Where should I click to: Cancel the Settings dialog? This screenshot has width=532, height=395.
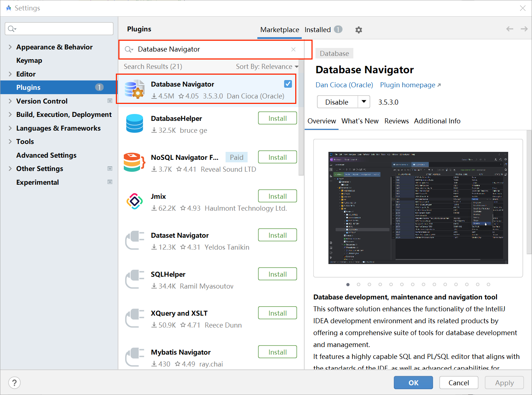click(x=459, y=383)
